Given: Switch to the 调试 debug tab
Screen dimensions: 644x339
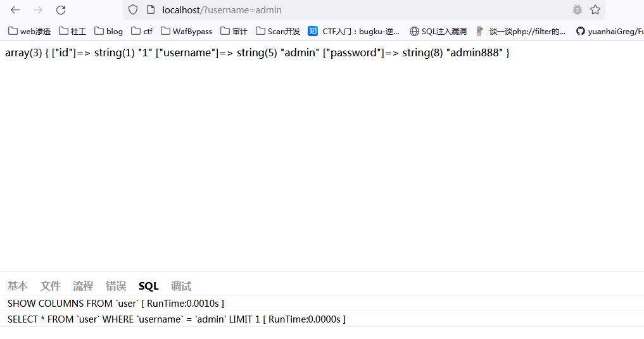Looking at the screenshot, I should coord(181,286).
